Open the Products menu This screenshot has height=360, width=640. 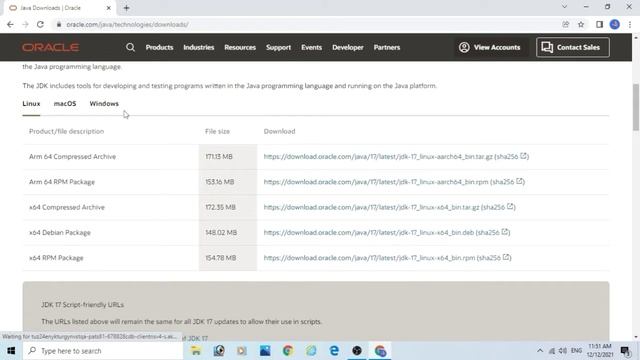coord(159,47)
